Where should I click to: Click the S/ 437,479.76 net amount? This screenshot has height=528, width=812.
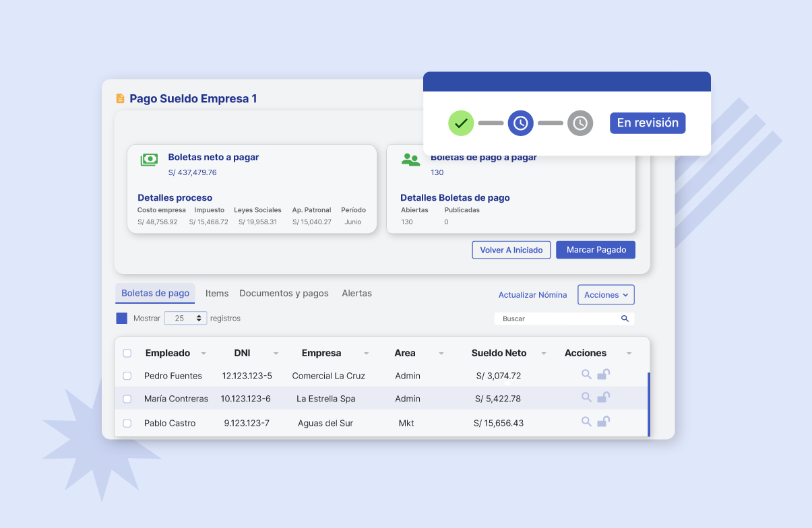[193, 172]
